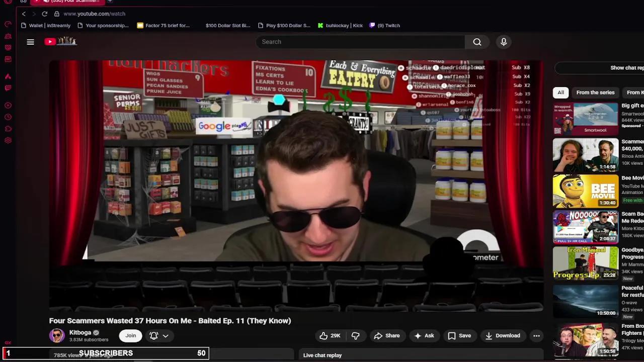Click the address bar URL

94,14
